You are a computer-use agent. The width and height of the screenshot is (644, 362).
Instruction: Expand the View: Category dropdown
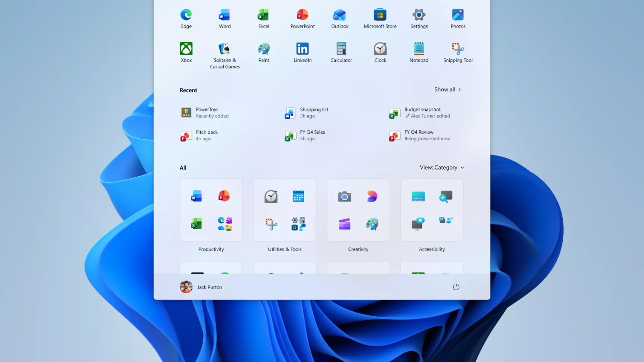[x=442, y=168]
